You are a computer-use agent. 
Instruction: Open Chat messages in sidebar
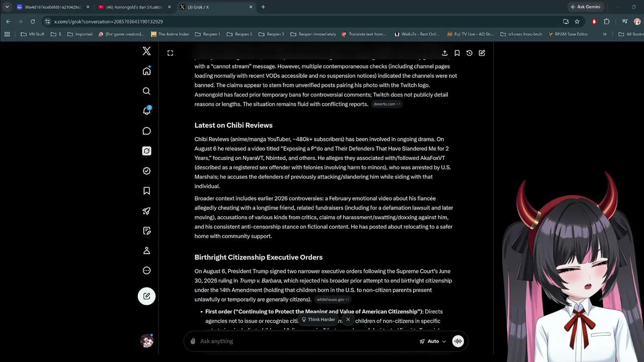(146, 131)
